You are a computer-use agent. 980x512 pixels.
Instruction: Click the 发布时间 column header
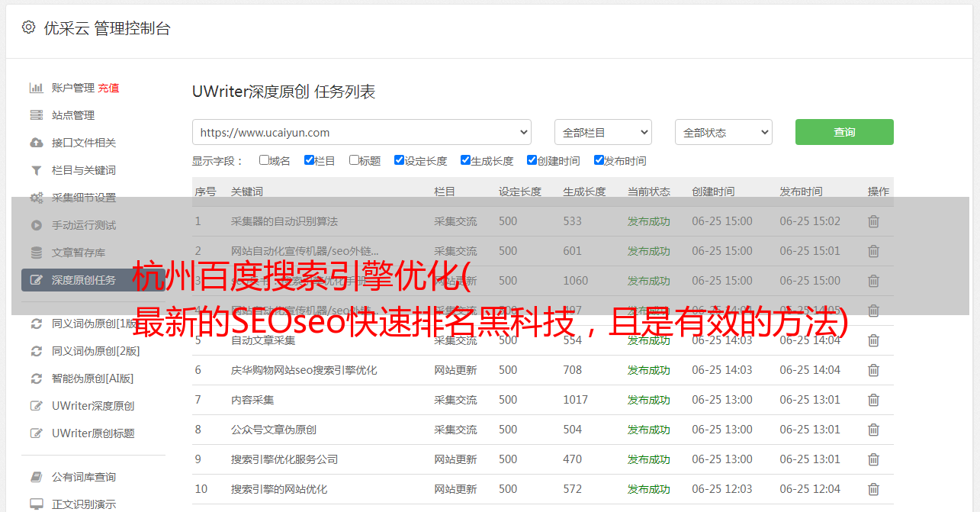[801, 192]
